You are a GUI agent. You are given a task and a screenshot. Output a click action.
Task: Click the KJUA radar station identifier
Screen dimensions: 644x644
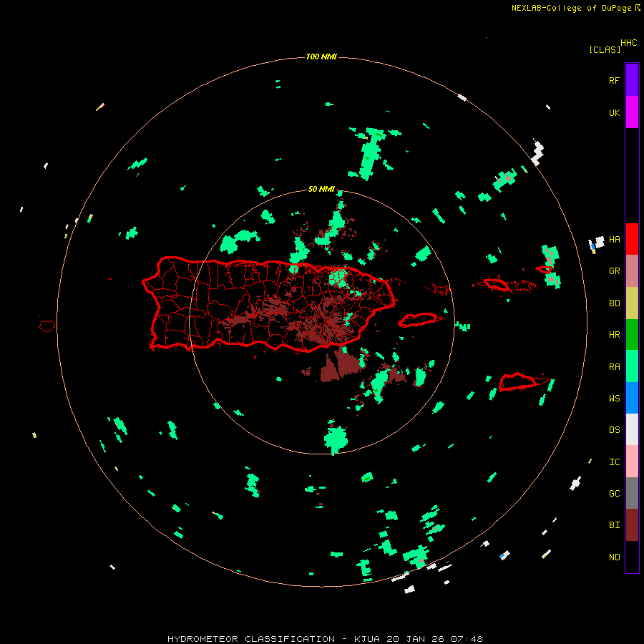[x=367, y=639]
